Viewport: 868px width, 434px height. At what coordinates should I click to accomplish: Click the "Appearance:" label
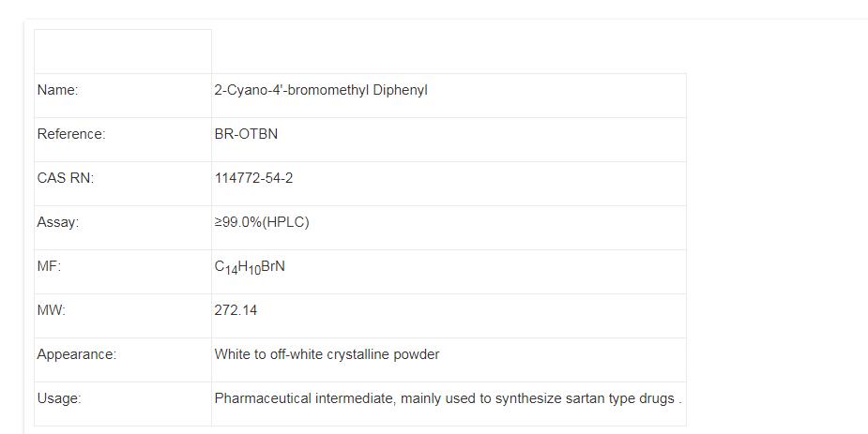coord(76,355)
